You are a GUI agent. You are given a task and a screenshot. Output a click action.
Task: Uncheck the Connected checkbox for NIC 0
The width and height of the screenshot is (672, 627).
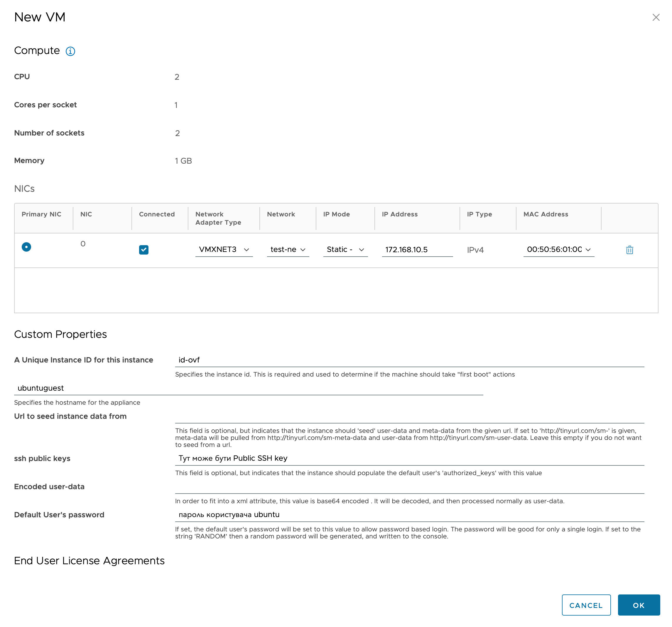[144, 250]
